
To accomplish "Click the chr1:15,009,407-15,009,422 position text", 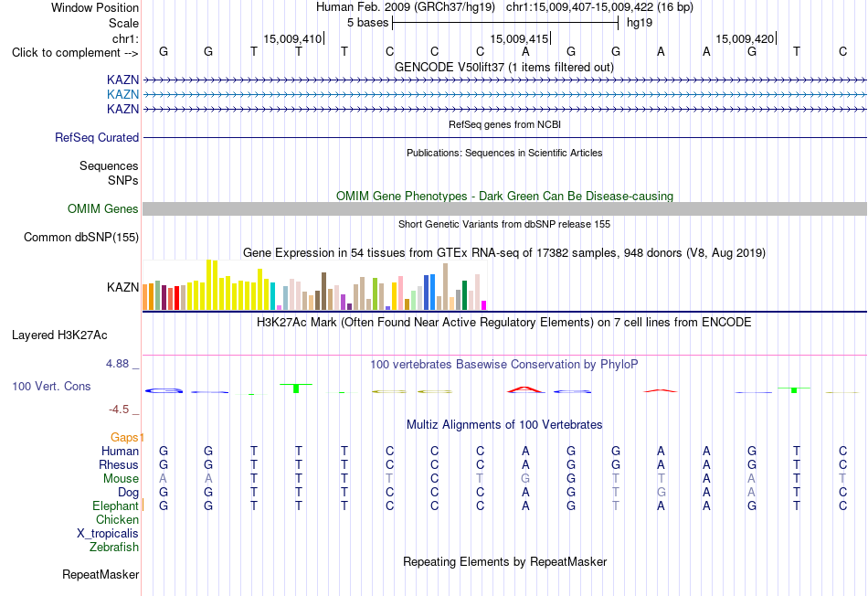I will click(x=599, y=7).
